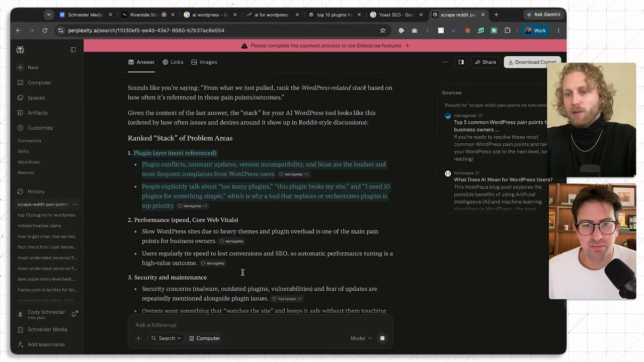Open the thread more-options ellipsis menu
Viewport: 644px width, 362px height.
tap(445, 62)
